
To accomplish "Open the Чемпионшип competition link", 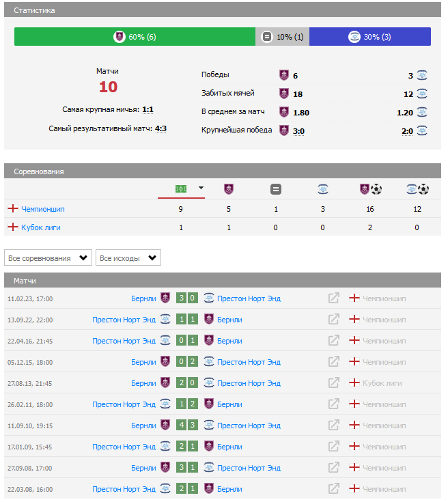I will coord(42,208).
